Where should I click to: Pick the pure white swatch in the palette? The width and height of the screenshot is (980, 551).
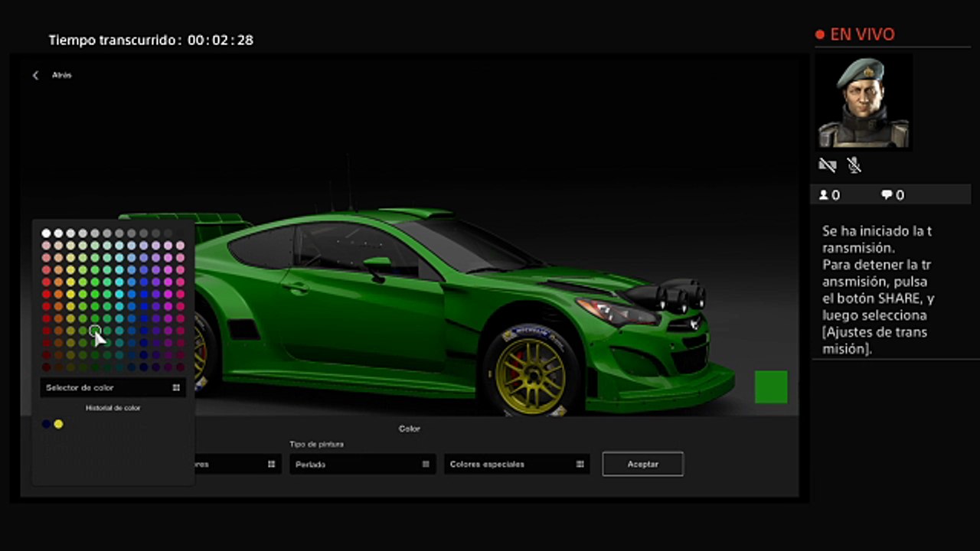click(46, 233)
